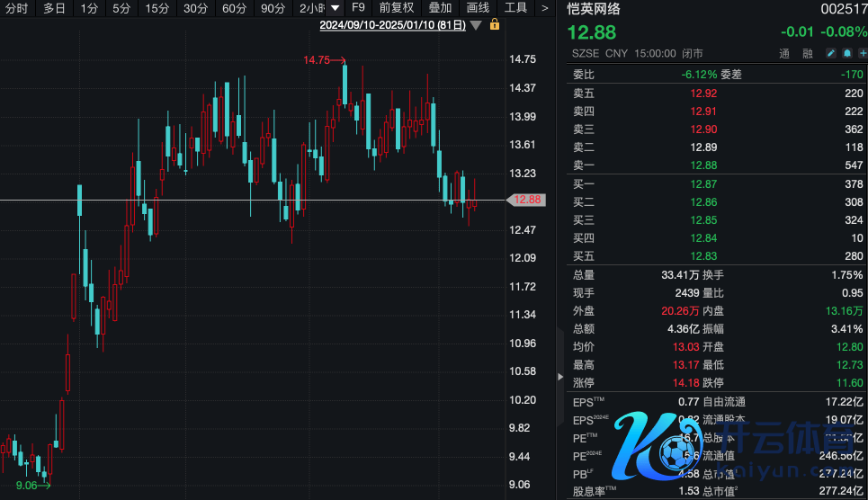Click the plus add-to-watchlist icon
The height and width of the screenshot is (500, 868).
pos(863,54)
